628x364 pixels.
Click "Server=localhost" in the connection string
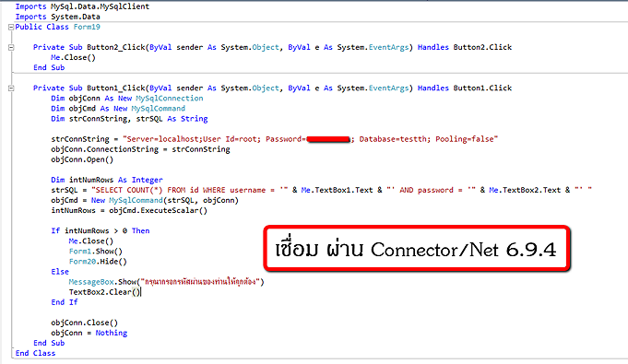[x=163, y=139]
